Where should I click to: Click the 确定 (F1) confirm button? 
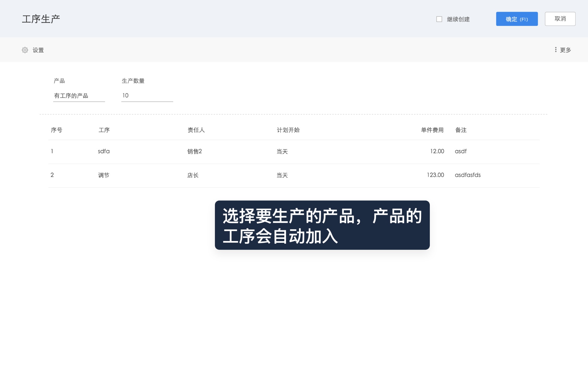pyautogui.click(x=517, y=19)
